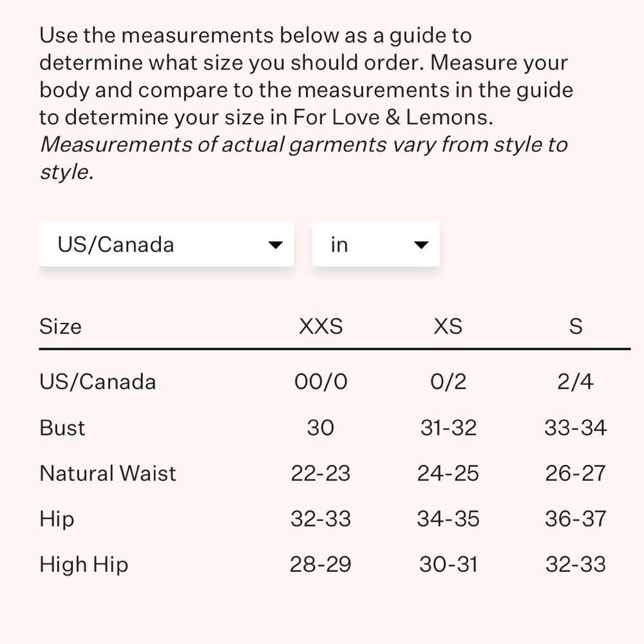This screenshot has height=644, width=644.
Task: Click the 28-29 high hip value
Action: click(x=320, y=564)
